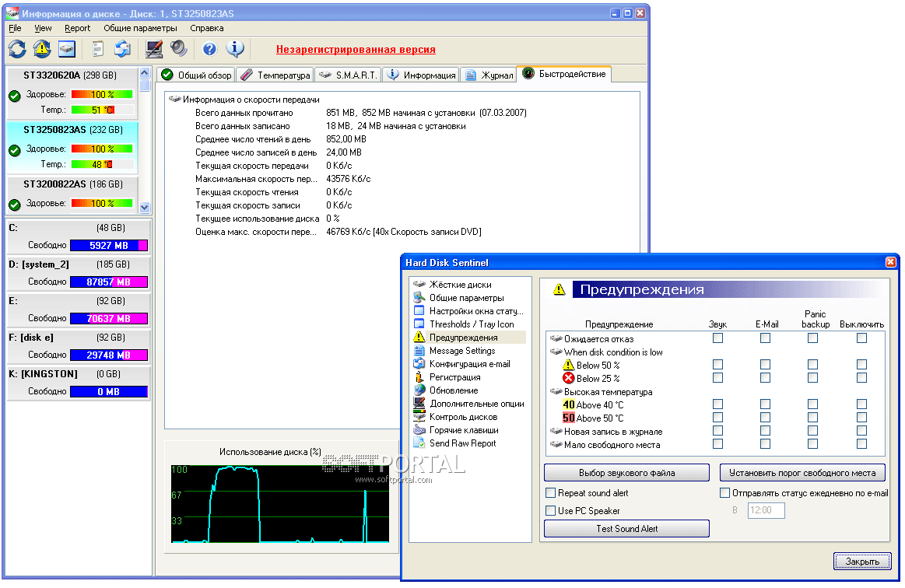Enable Panic backup for Below 25 %
905x588 pixels.
812,378
